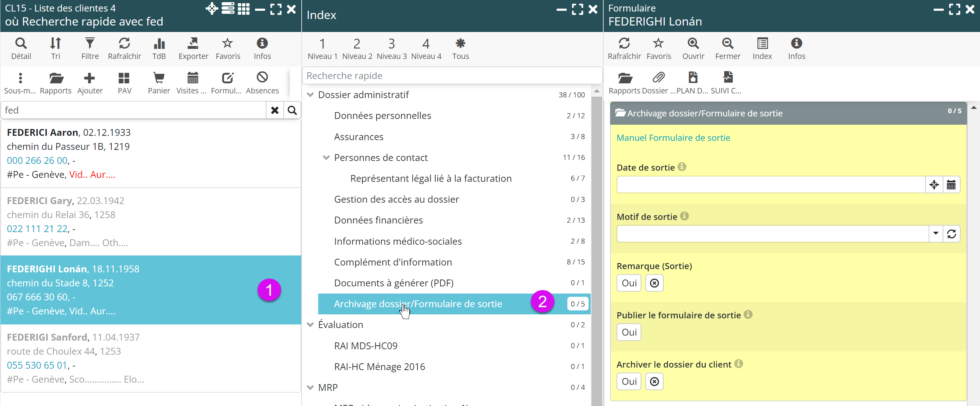
Task: Toggle Oui for Archiver le dossier du client
Action: (x=629, y=381)
